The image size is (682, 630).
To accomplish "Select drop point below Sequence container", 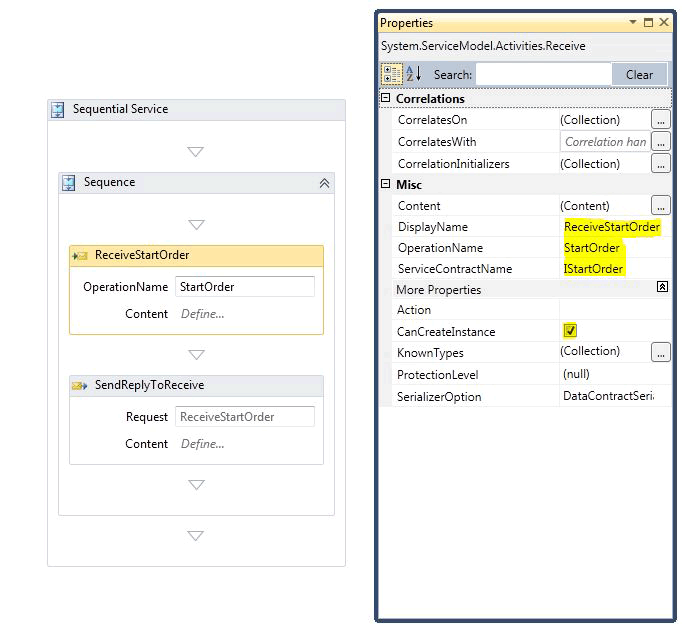I will (x=195, y=536).
